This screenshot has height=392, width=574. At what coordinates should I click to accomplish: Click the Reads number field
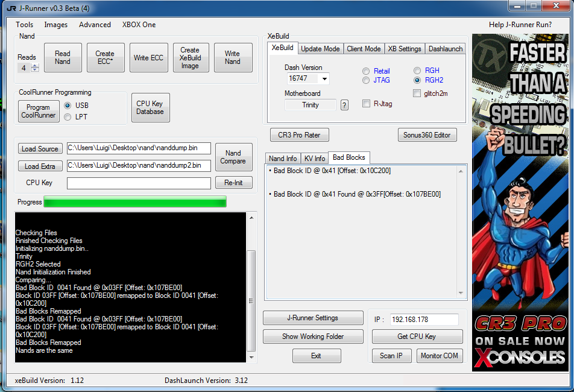[x=24, y=68]
